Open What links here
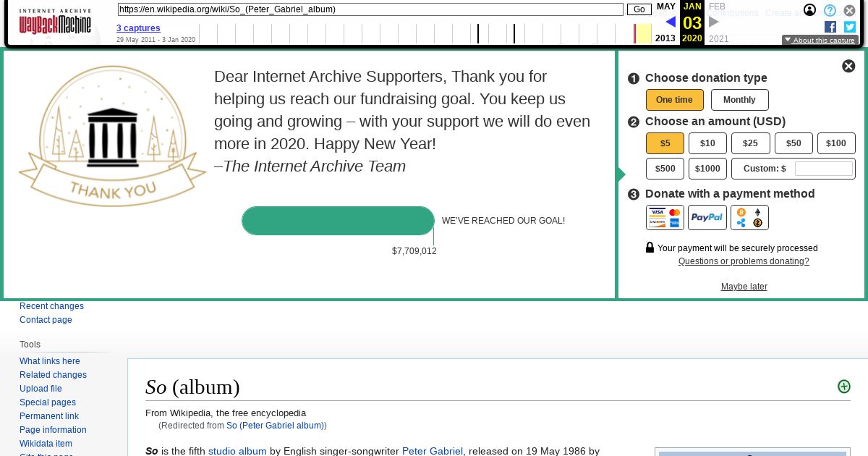This screenshot has width=868, height=456. (x=50, y=361)
